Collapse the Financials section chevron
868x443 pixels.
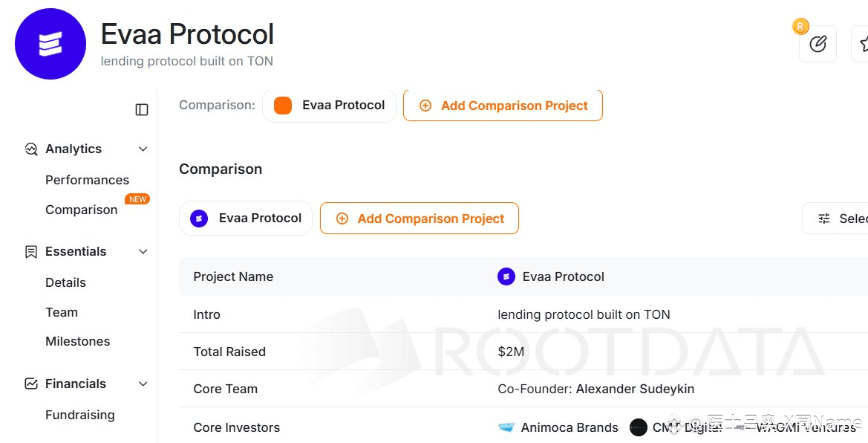point(143,384)
